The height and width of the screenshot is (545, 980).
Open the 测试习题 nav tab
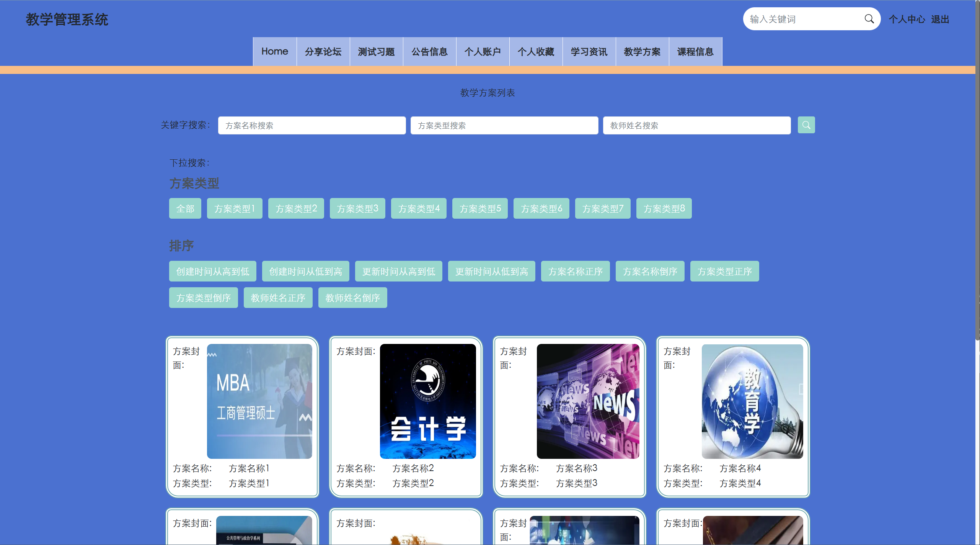[376, 52]
